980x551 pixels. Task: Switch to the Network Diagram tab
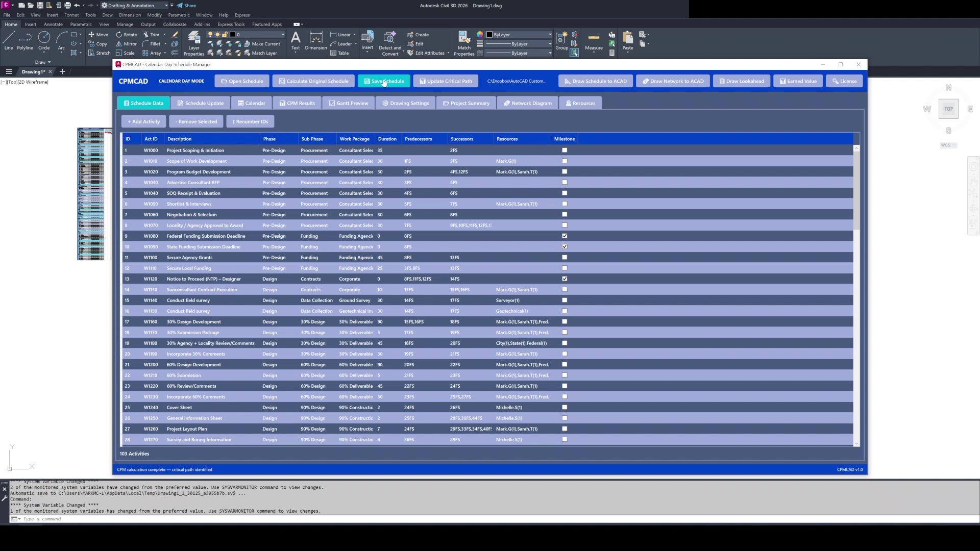(528, 103)
